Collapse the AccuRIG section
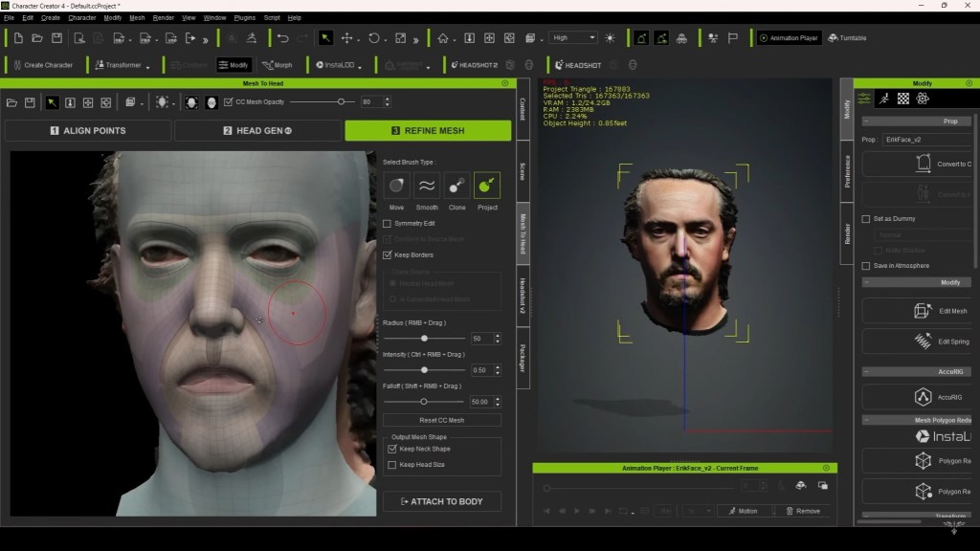 [x=866, y=372]
